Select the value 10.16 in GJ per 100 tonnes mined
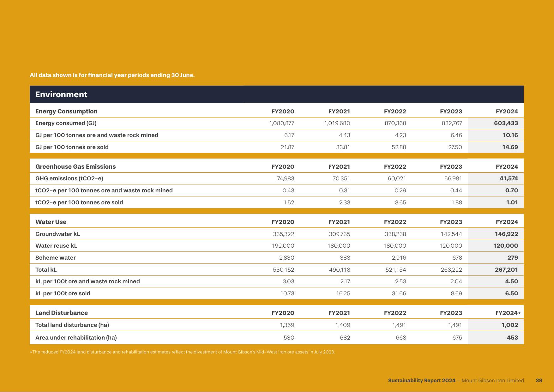 pyautogui.click(x=510, y=135)
